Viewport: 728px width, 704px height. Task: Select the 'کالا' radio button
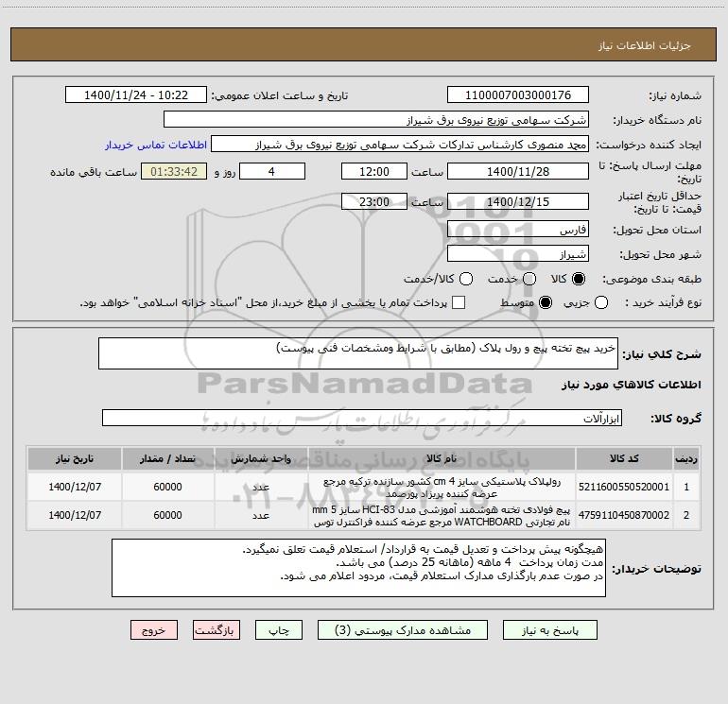tap(579, 279)
